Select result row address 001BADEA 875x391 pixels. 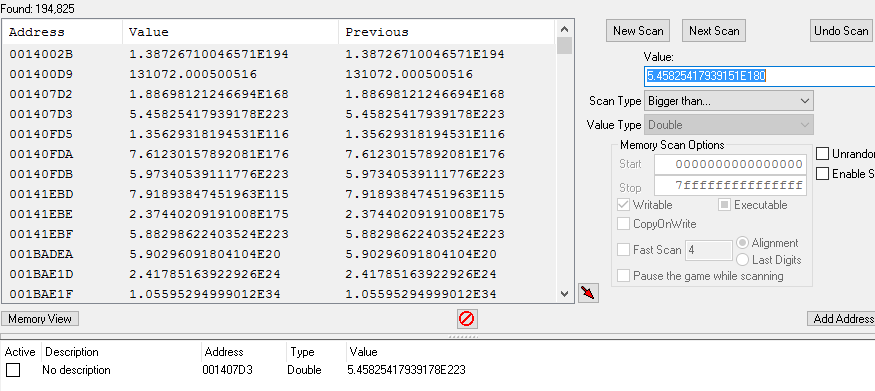[41, 254]
